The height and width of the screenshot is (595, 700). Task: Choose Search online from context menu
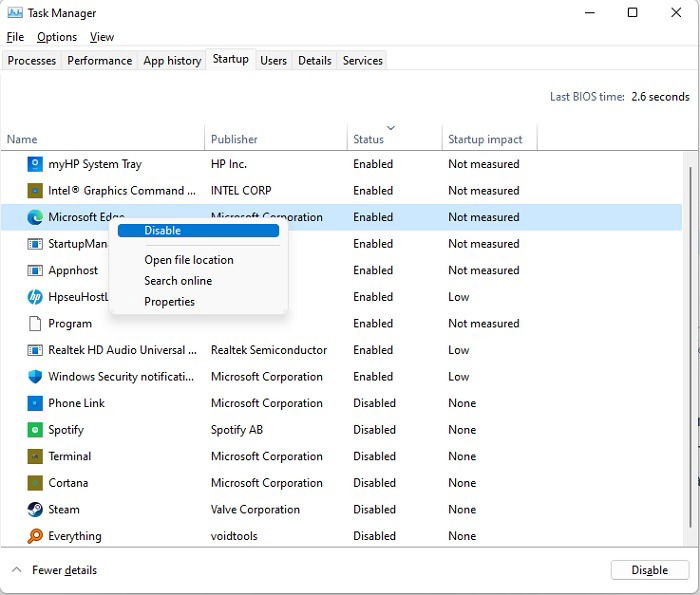point(178,281)
